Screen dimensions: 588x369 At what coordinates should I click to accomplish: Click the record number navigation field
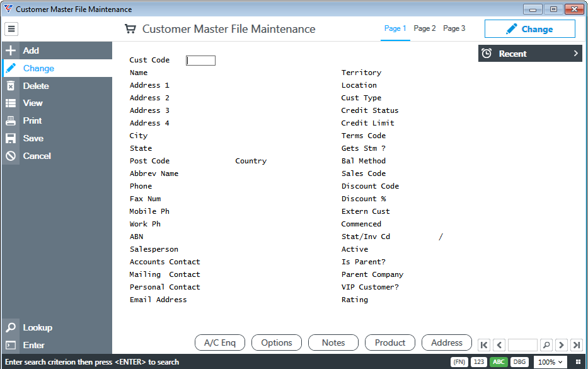[x=522, y=344]
